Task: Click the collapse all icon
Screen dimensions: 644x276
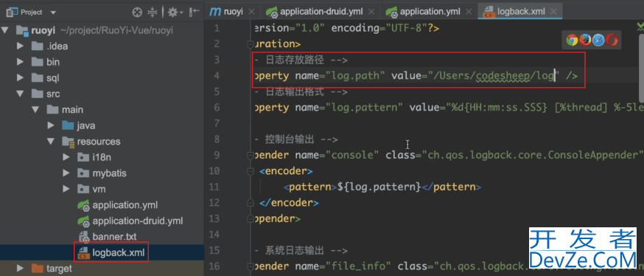Action: [x=153, y=13]
